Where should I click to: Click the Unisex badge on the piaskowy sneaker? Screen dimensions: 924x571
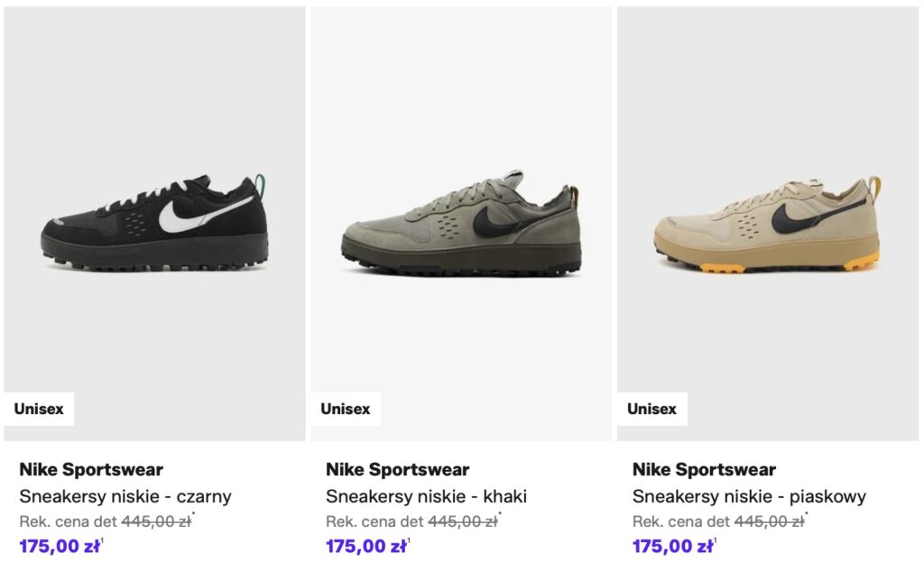coord(652,409)
